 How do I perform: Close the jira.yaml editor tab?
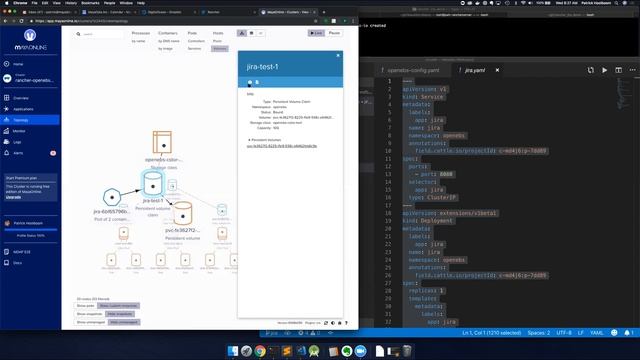click(x=497, y=70)
